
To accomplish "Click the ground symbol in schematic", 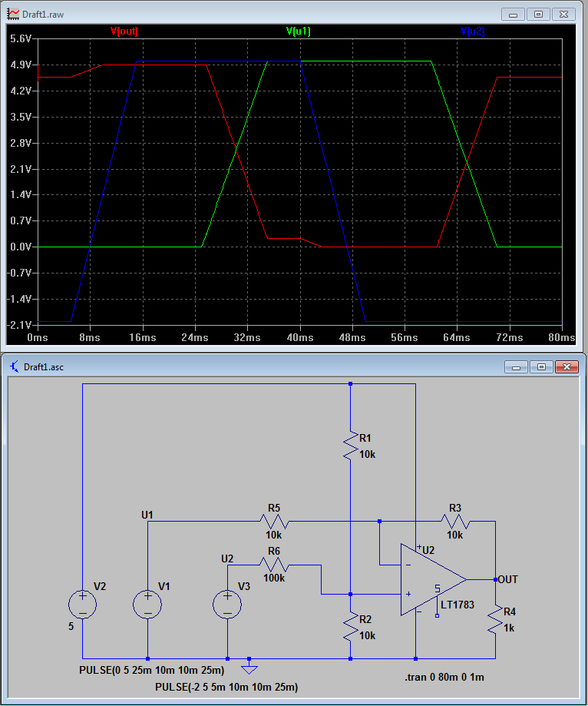I will (249, 668).
